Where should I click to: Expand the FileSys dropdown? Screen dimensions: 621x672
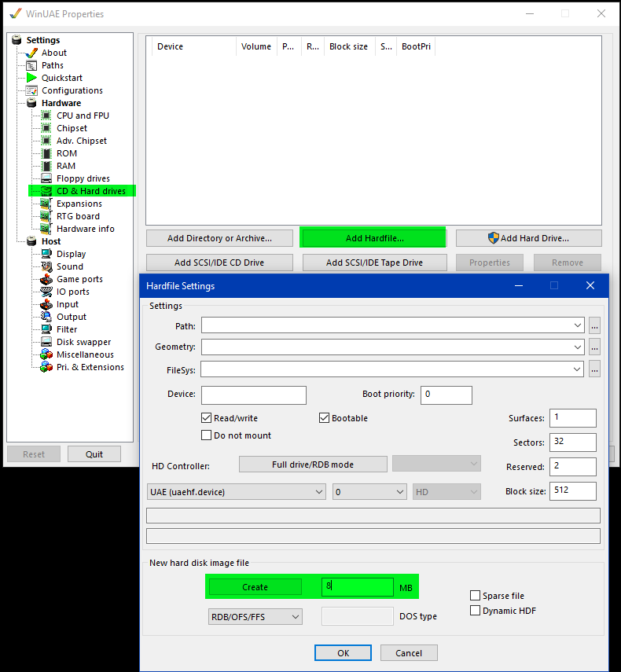[577, 369]
